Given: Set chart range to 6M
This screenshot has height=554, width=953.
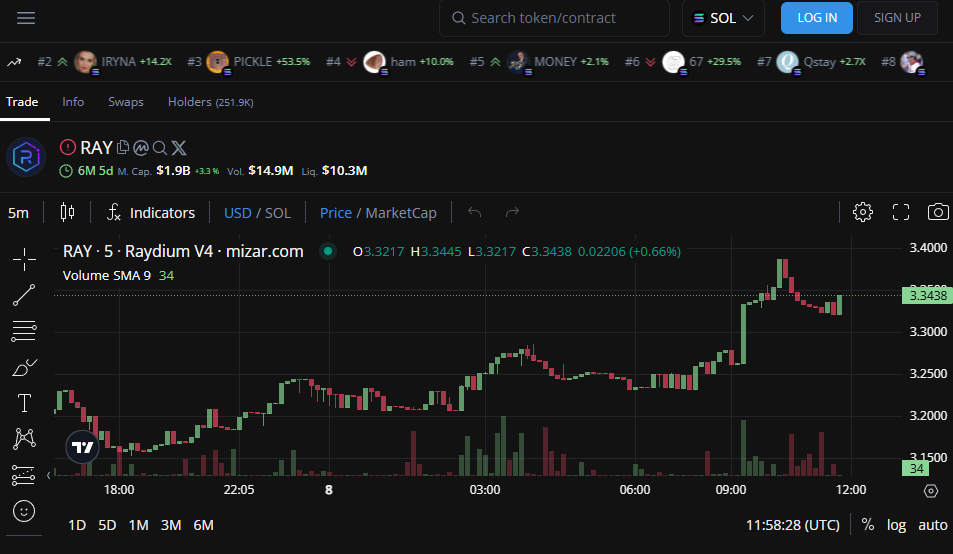Looking at the screenshot, I should tap(203, 525).
